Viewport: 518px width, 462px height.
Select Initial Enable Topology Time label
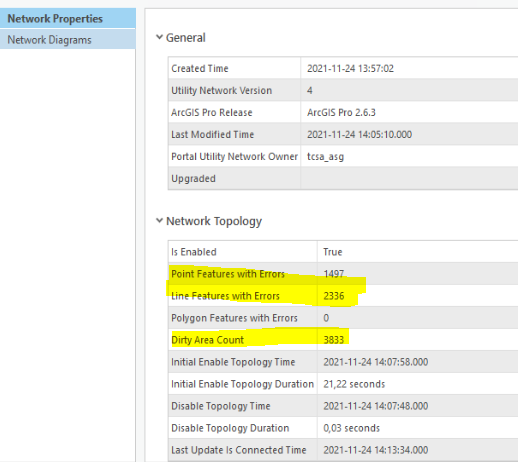(233, 362)
